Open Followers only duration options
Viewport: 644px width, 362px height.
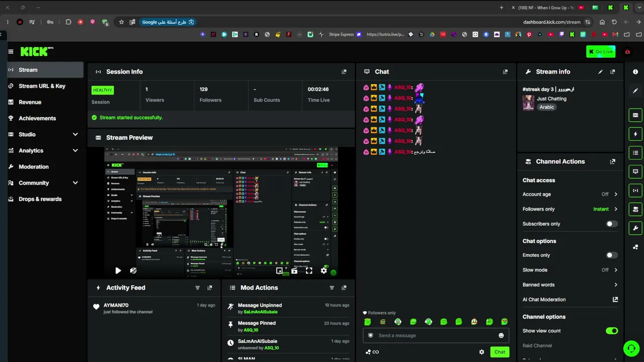[x=570, y=209]
